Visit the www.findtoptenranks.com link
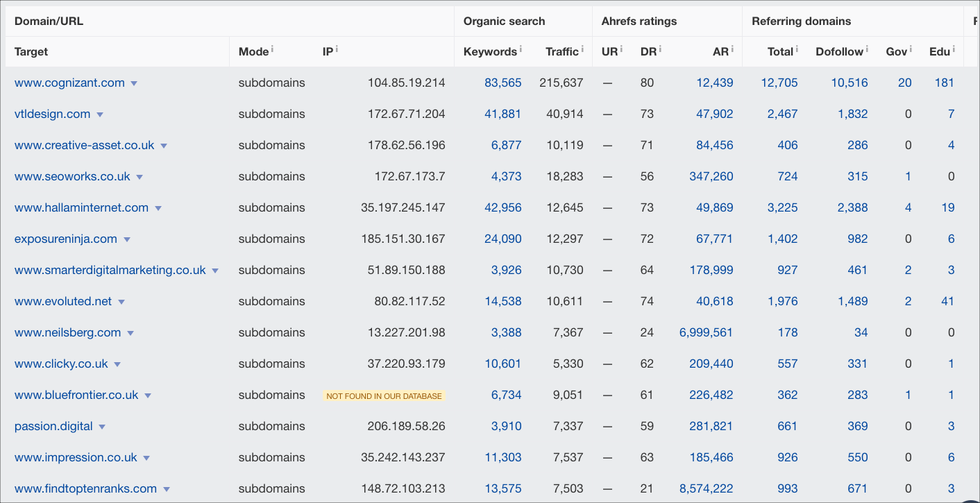Viewport: 980px width, 503px height. pyautogui.click(x=86, y=489)
